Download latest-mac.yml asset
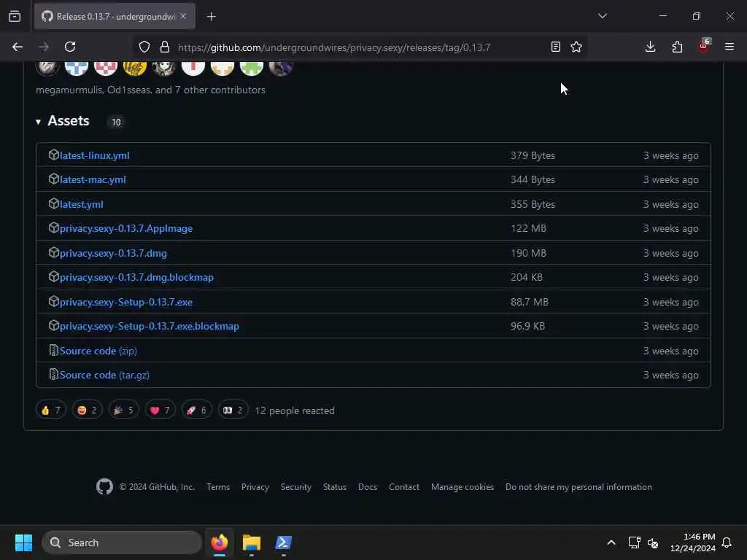Image resolution: width=747 pixels, height=560 pixels. point(93,179)
